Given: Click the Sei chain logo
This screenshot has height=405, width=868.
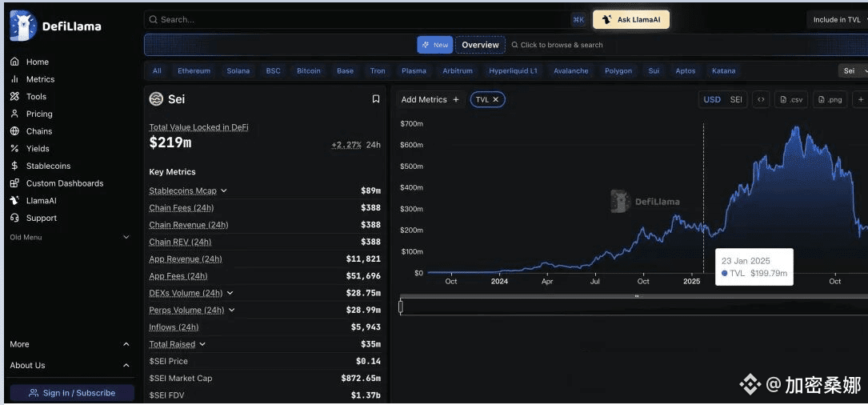Looking at the screenshot, I should point(156,99).
